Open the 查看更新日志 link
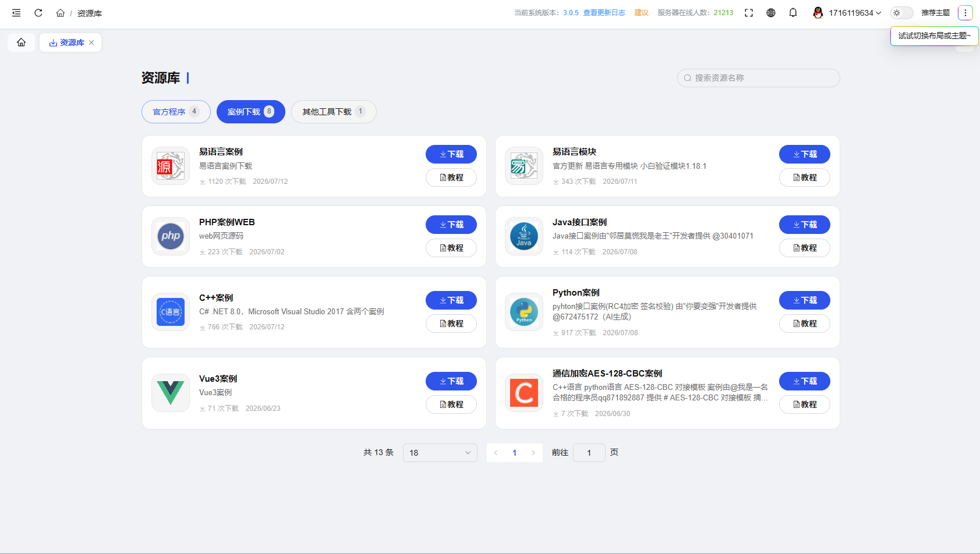This screenshot has height=554, width=980. (604, 13)
